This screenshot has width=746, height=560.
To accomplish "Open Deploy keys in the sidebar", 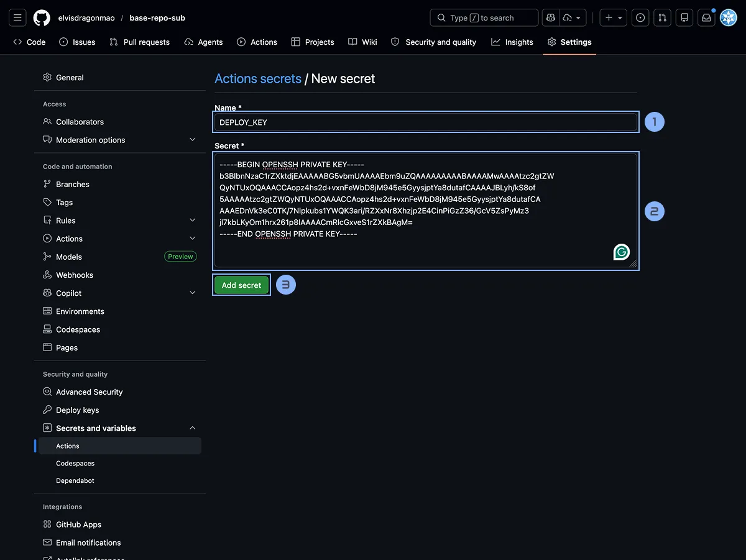I will (77, 410).
